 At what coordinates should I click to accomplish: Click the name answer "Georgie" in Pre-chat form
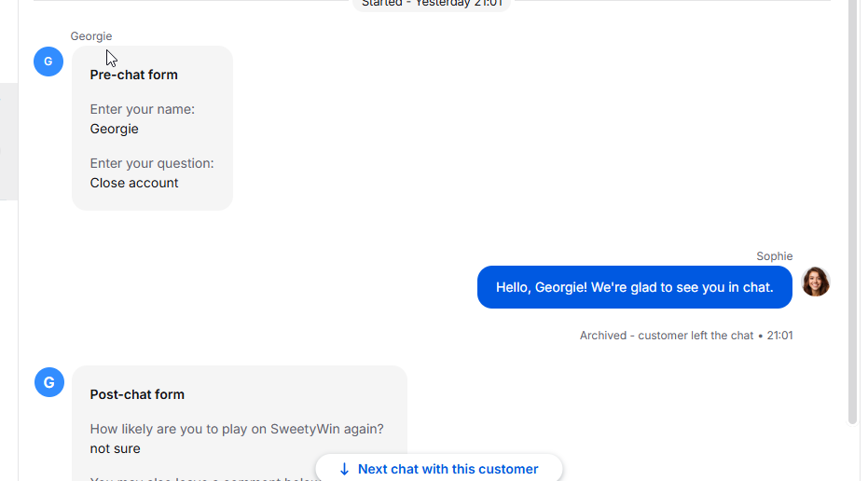coord(114,129)
